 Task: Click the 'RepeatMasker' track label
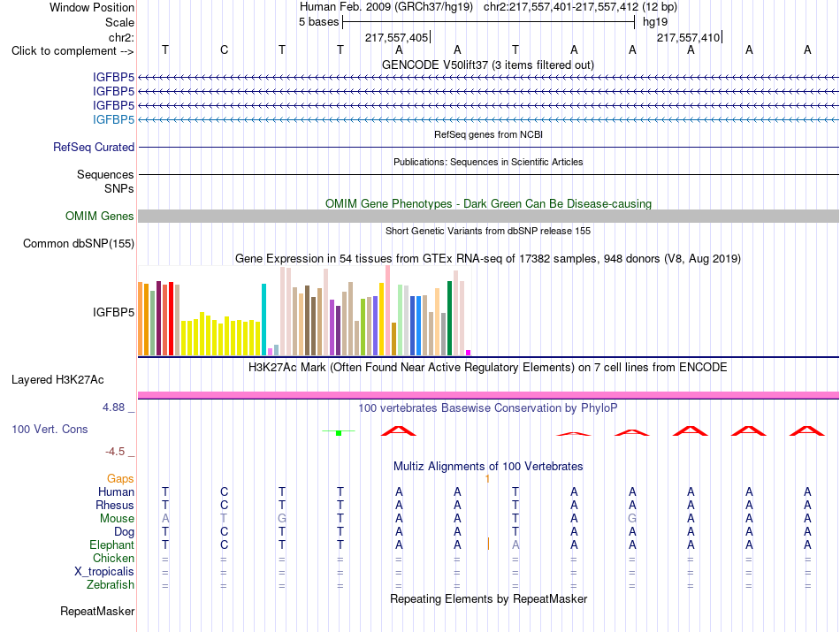point(97,611)
